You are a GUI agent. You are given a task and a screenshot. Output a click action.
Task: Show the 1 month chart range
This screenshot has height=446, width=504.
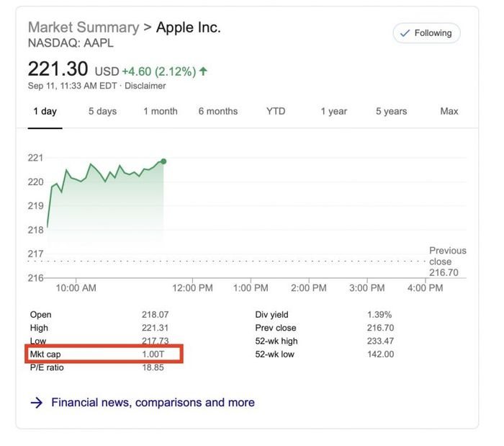point(160,112)
